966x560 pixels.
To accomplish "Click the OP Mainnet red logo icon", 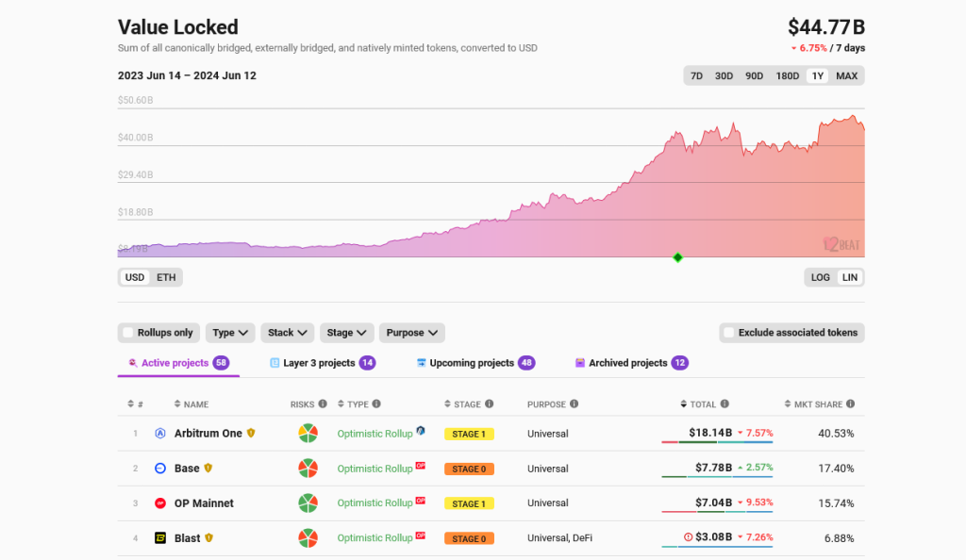I will coord(160,503).
